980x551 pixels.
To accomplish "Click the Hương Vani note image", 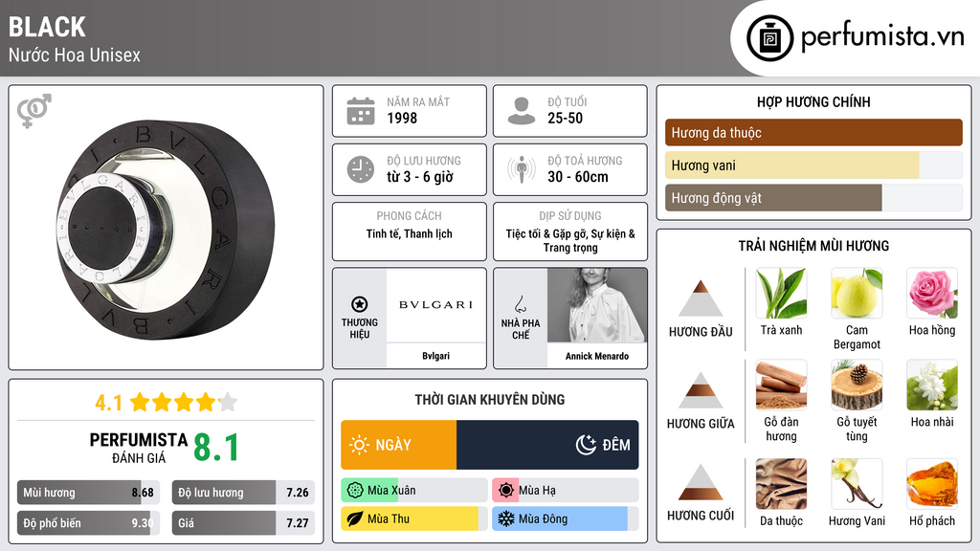I will coord(857,484).
